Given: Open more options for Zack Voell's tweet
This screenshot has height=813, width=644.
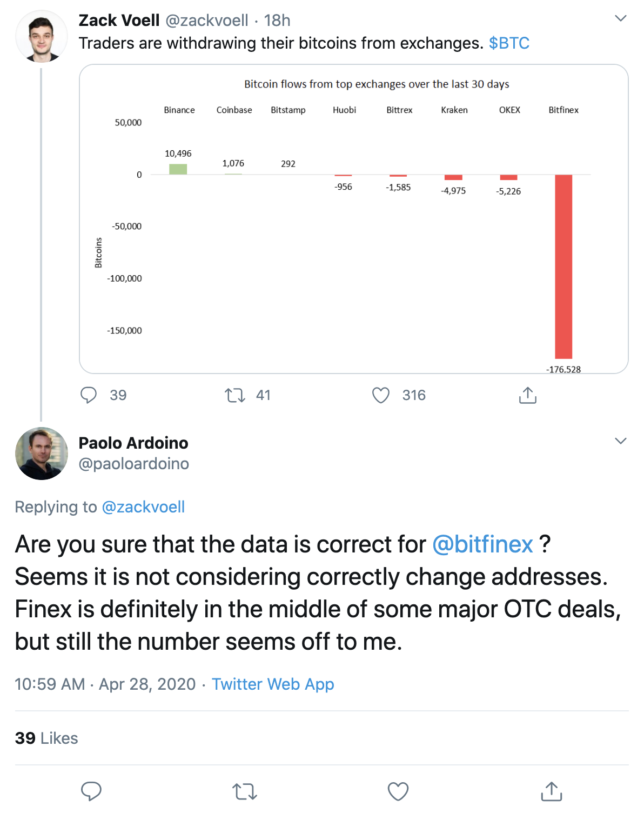Looking at the screenshot, I should pos(621,18).
